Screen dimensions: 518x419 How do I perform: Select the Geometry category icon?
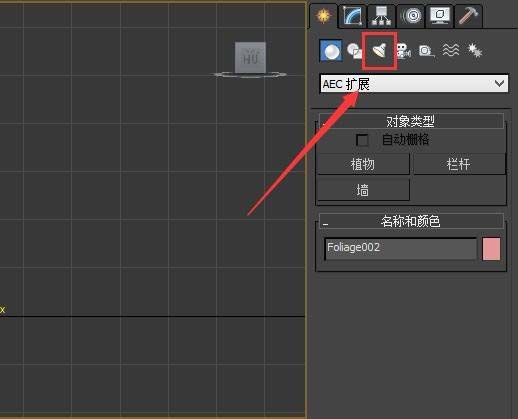331,51
